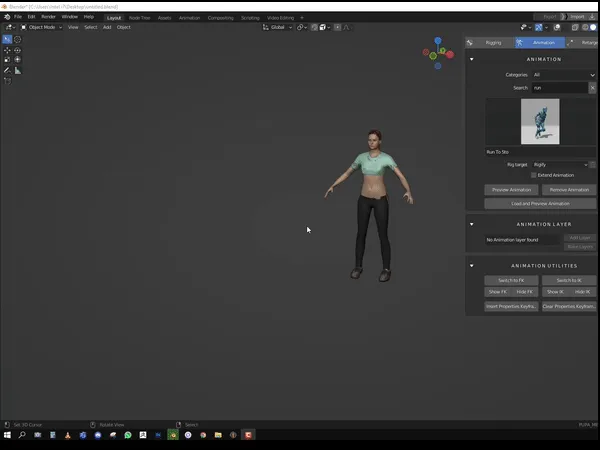Click Insert Properties Keyframes button
600x450 pixels.
click(511, 307)
